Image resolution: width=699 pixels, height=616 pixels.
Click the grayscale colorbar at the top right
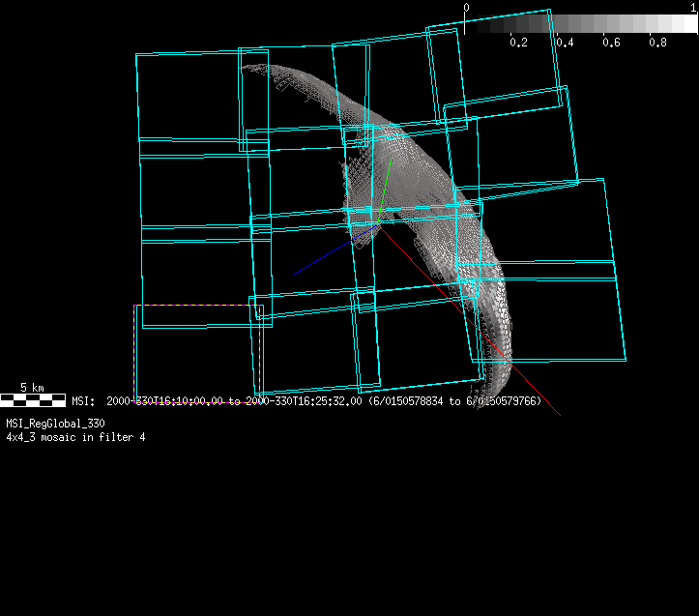tap(580, 24)
